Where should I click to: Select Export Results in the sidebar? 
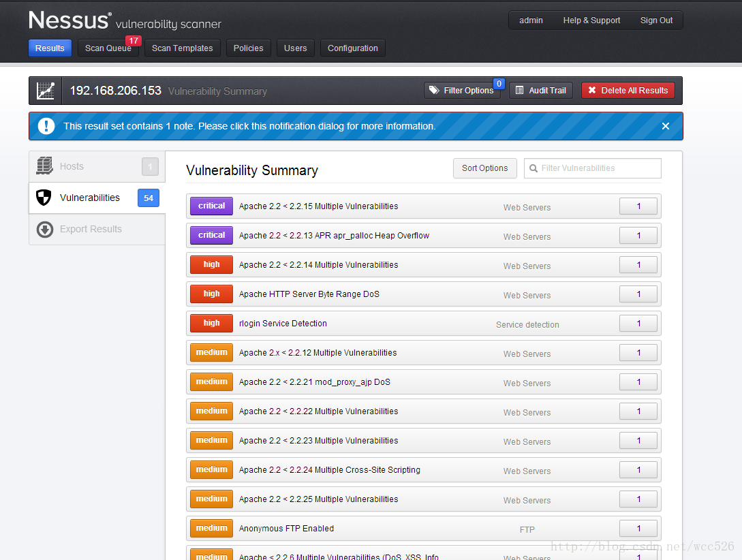[x=97, y=230]
